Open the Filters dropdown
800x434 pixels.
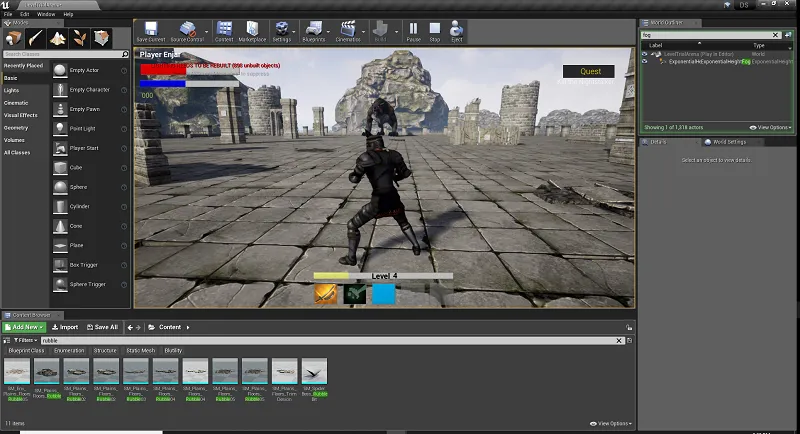(25, 340)
